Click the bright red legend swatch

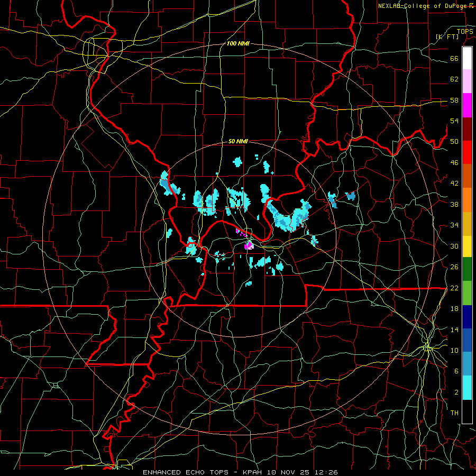(467, 152)
